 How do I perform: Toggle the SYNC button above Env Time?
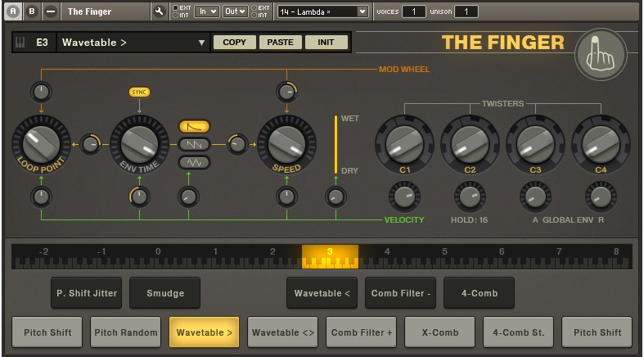pyautogui.click(x=140, y=92)
